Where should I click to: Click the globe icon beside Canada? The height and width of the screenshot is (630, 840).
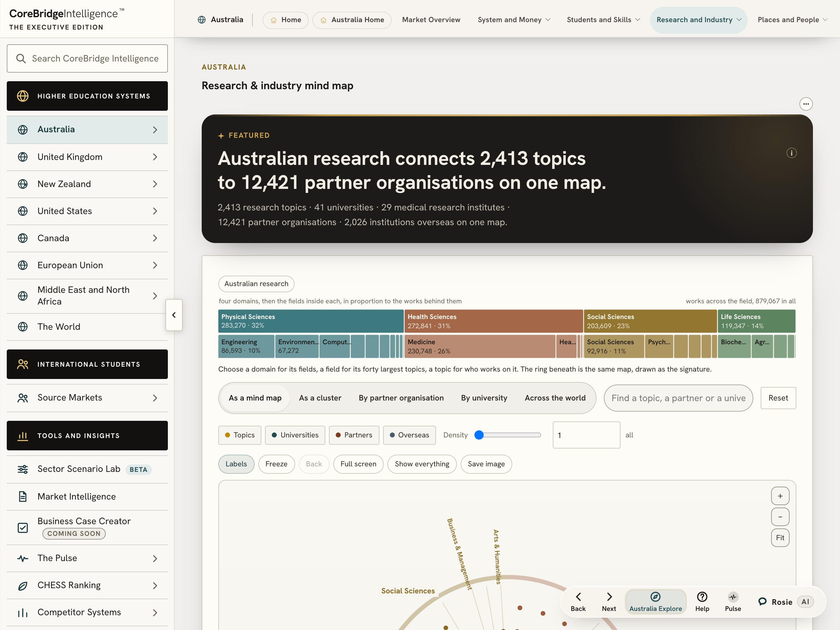coord(23,238)
